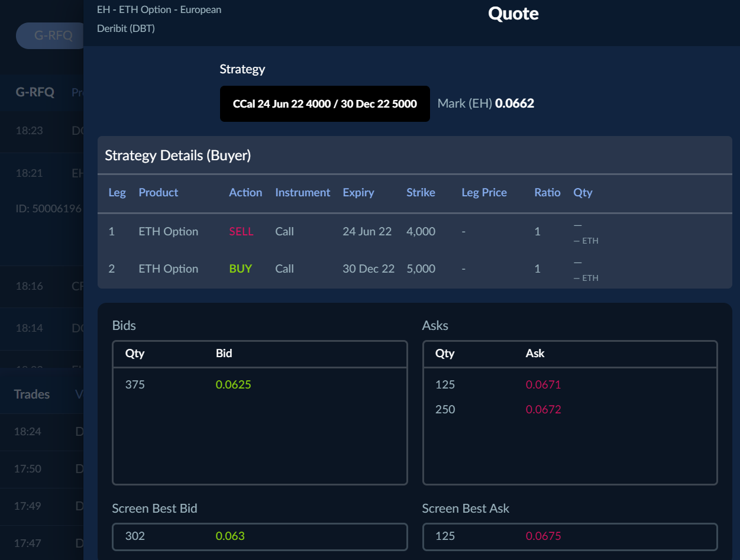This screenshot has height=560, width=740.
Task: Select the 0.0625 bid price
Action: [233, 385]
